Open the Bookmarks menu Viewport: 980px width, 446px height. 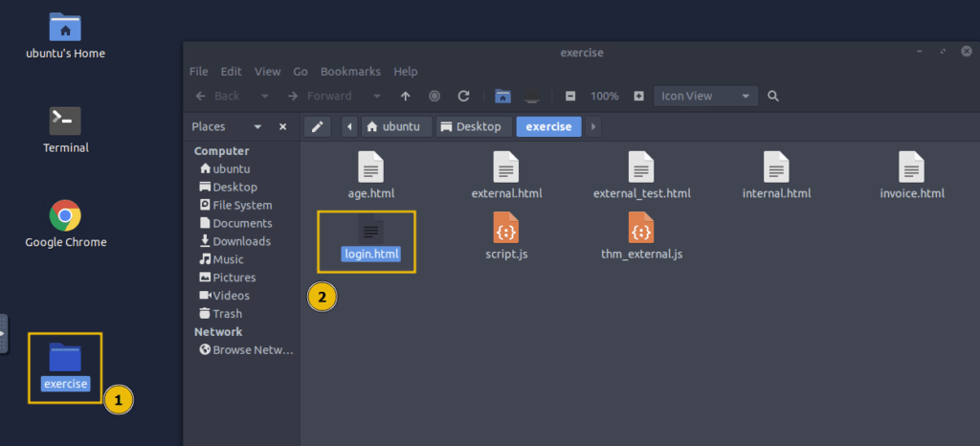pyautogui.click(x=350, y=71)
